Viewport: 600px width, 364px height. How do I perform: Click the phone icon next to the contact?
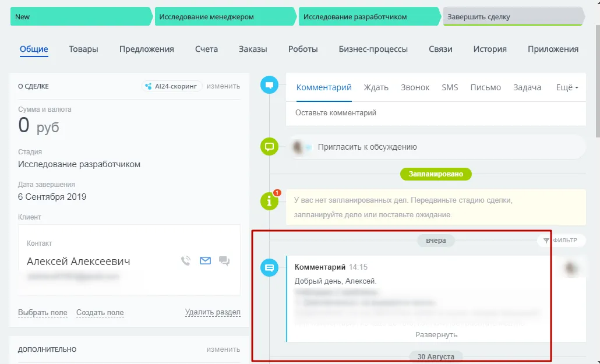tap(186, 260)
